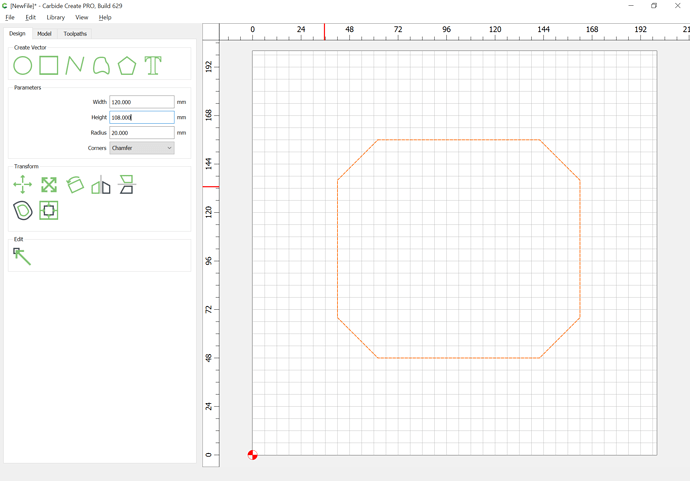Viewport: 690px width, 481px height.
Task: Open the View menu
Action: point(81,18)
